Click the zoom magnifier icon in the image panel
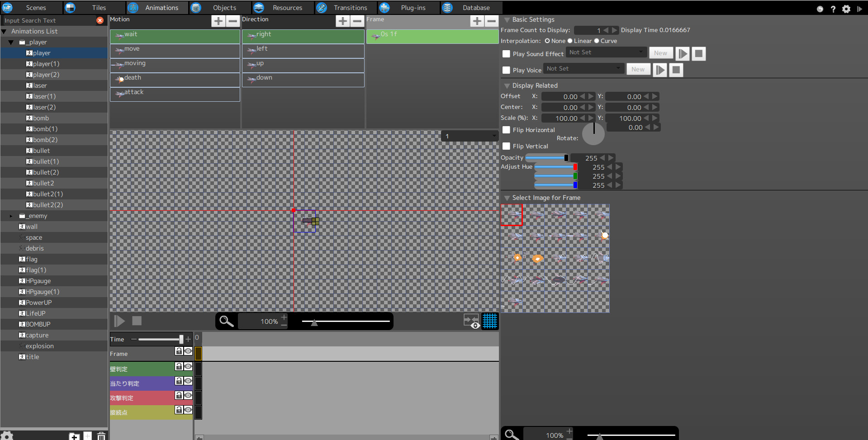The image size is (868, 440). coord(511,434)
